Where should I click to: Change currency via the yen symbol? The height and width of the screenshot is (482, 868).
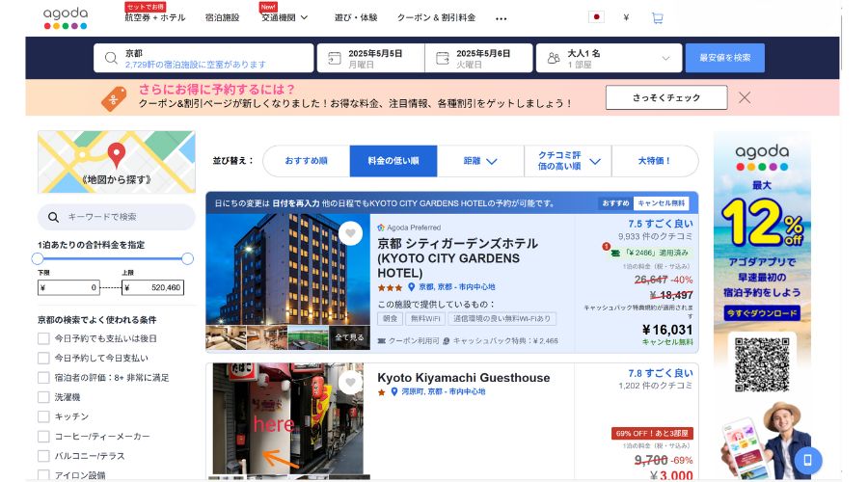coord(626,17)
